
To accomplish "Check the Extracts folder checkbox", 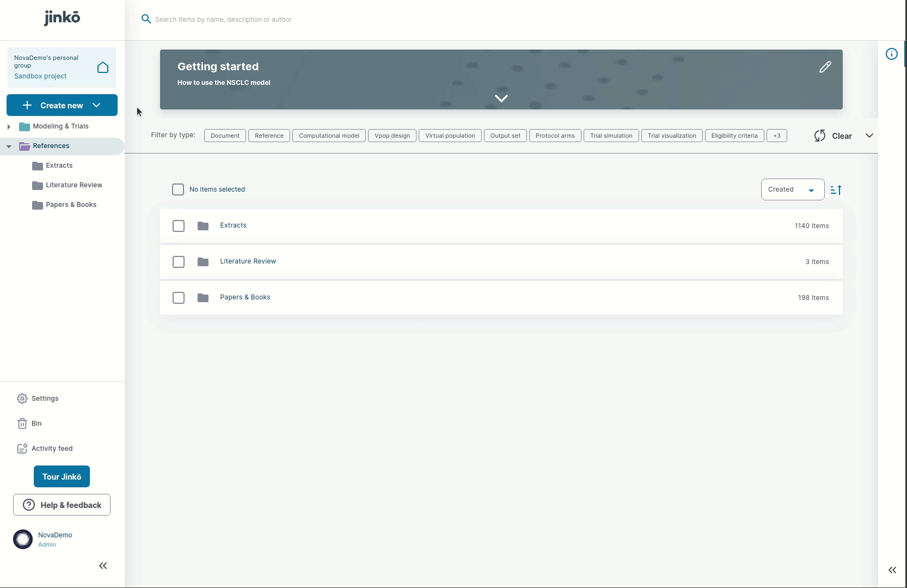I will point(179,226).
